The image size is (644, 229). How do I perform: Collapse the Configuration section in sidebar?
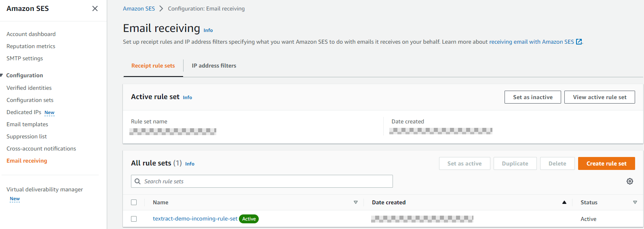click(2, 75)
